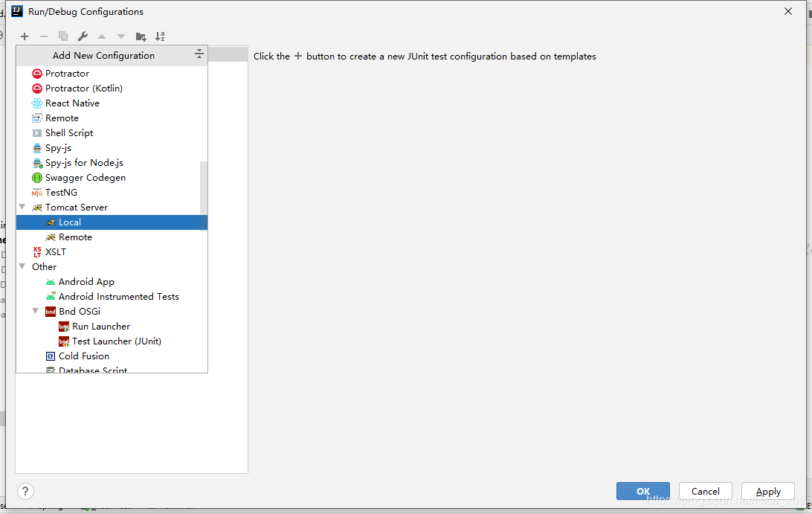The image size is (812, 514).
Task: Click the XSLT icon
Action: point(36,252)
